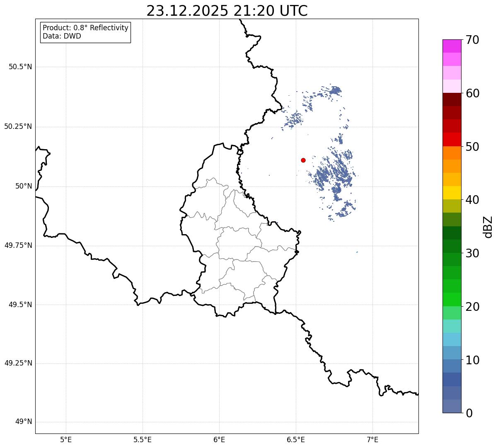Viewport: 498px width, 448px height.
Task: Click the small isolated echo near 49.75°N
Action: click(x=357, y=252)
